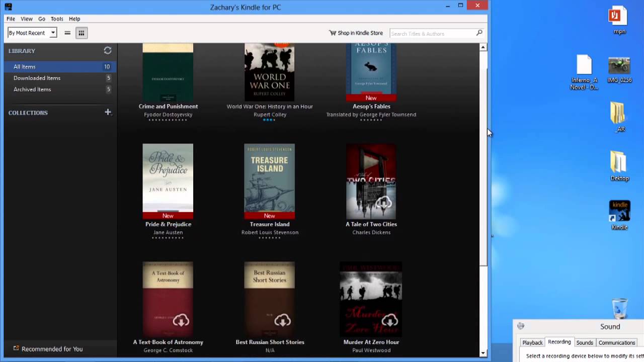The width and height of the screenshot is (644, 362).
Task: Click the 'Best Russian Short Stories' title
Action: click(x=270, y=342)
